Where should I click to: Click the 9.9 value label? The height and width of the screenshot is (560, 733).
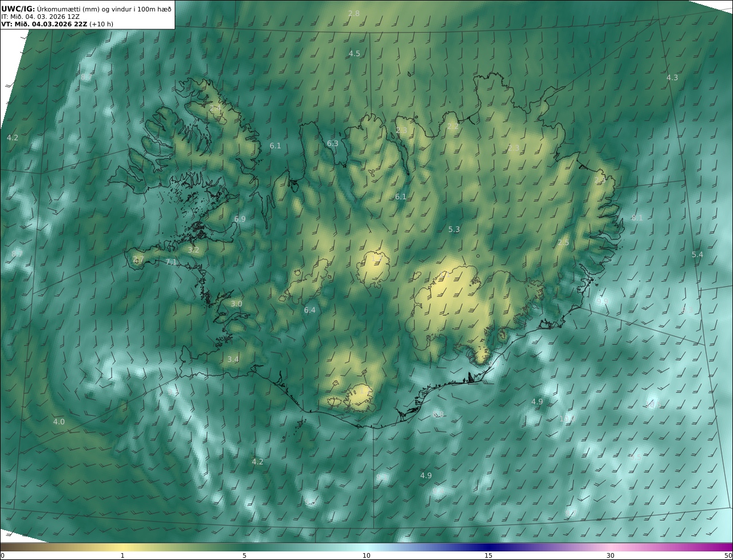[x=602, y=301]
